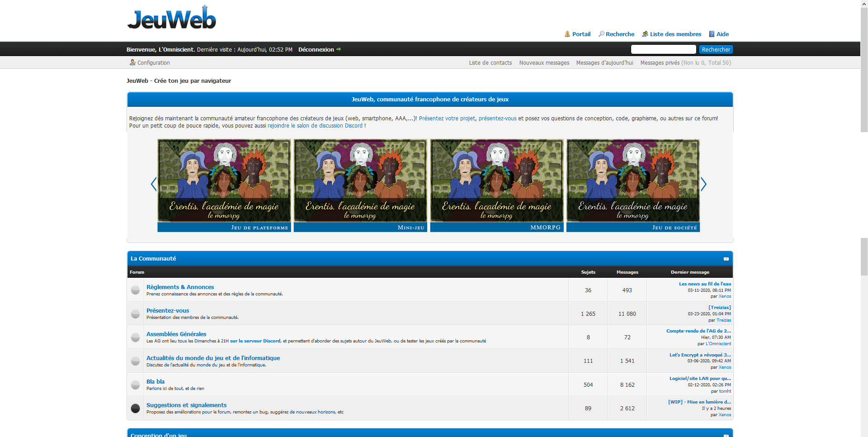The width and height of the screenshot is (868, 437).
Task: Open L'Omniscient profile in Assemblées Générales row
Action: (718, 344)
